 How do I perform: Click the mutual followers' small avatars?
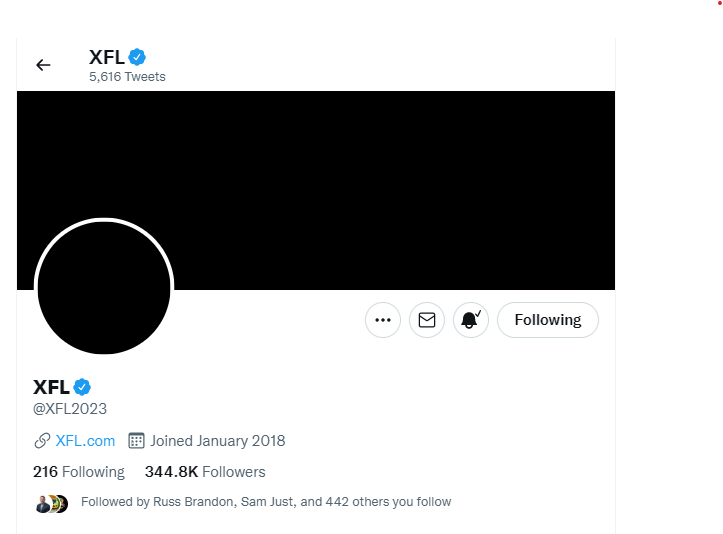coord(51,503)
